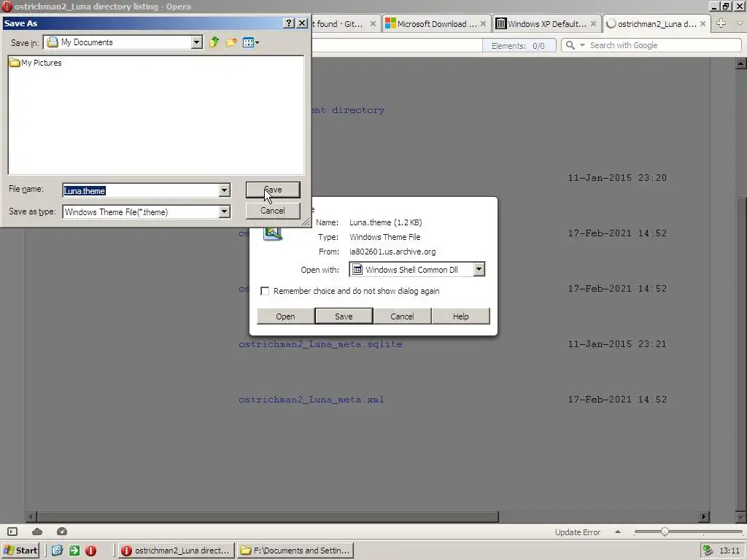The height and width of the screenshot is (560, 747).
Task: Expand the zoom arrow next to Update Error
Action: [618, 532]
